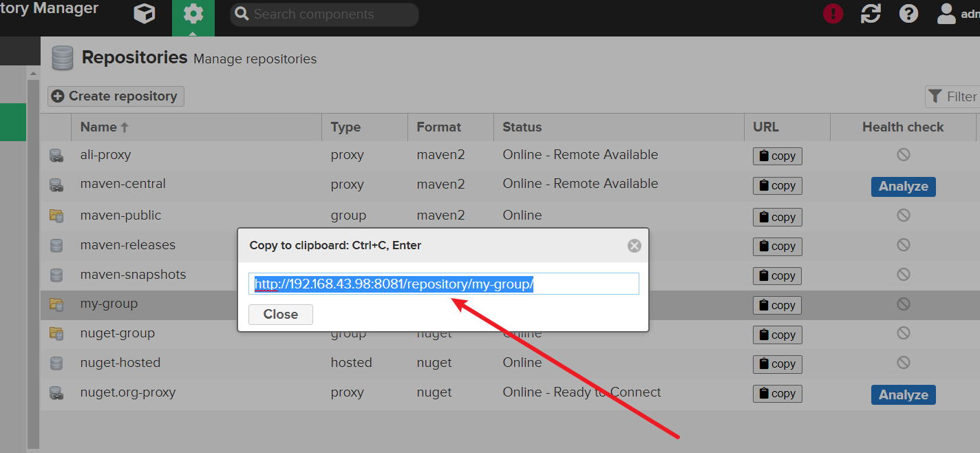Analyze the maven-central repository health
980x453 pixels.
[903, 187]
